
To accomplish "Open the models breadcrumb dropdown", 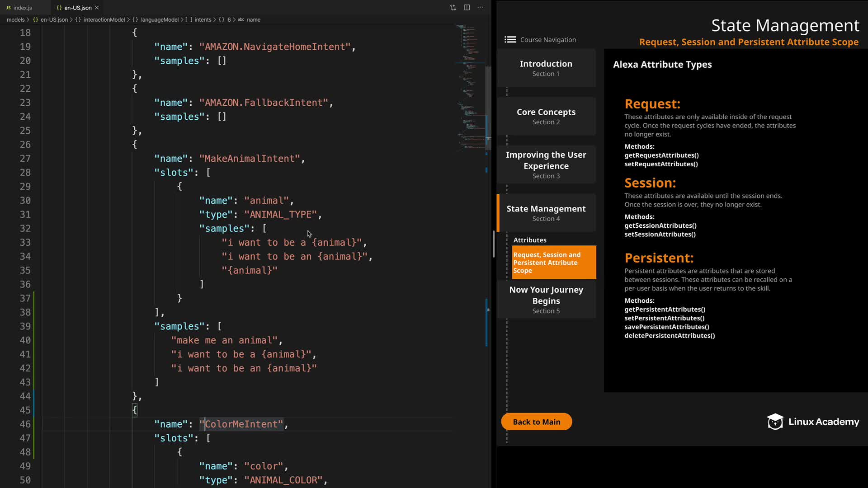I will point(15,20).
